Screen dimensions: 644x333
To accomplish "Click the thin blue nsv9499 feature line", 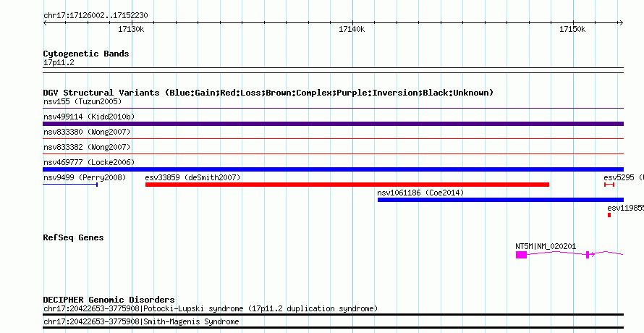I will pyautogui.click(x=70, y=185).
